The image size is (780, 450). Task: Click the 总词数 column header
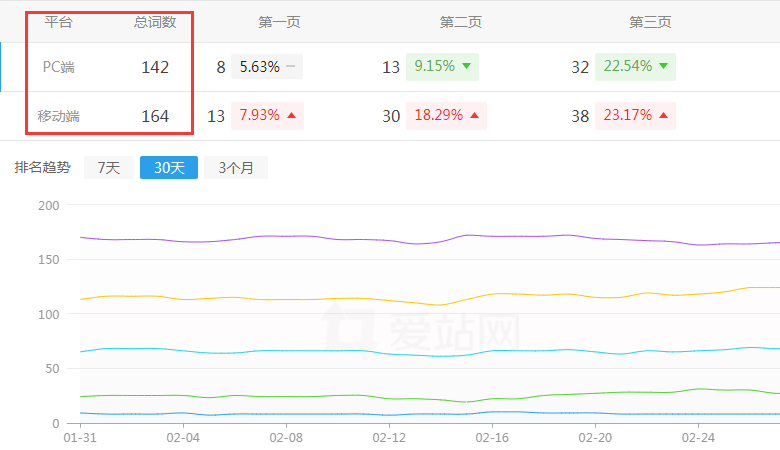tap(155, 22)
